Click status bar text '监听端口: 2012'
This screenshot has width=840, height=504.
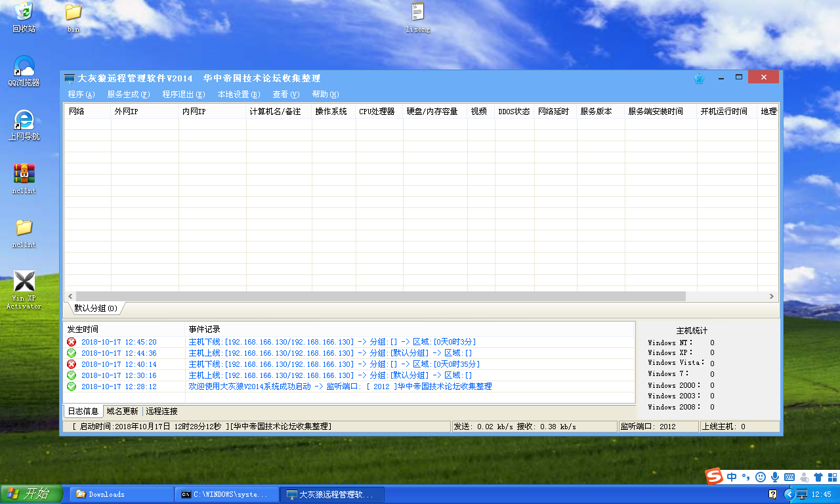[x=649, y=427]
